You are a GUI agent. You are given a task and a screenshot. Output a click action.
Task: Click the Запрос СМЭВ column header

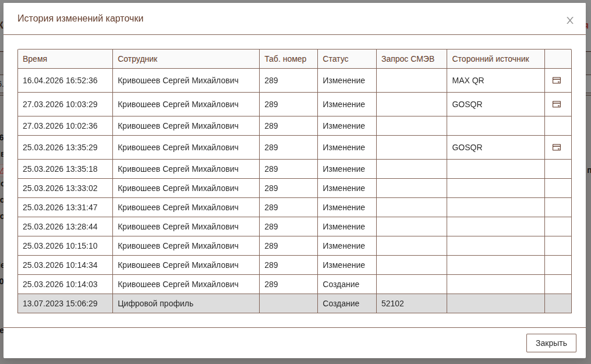click(x=408, y=59)
